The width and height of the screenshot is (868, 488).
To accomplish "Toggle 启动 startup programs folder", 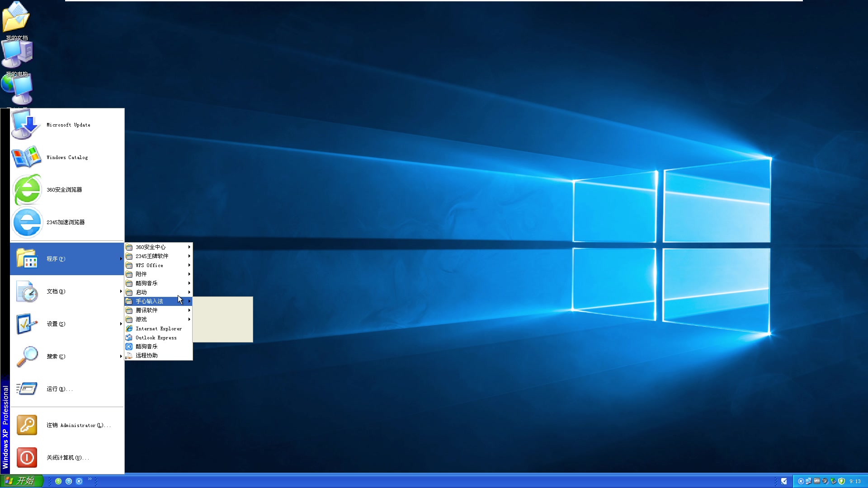I will (x=158, y=292).
